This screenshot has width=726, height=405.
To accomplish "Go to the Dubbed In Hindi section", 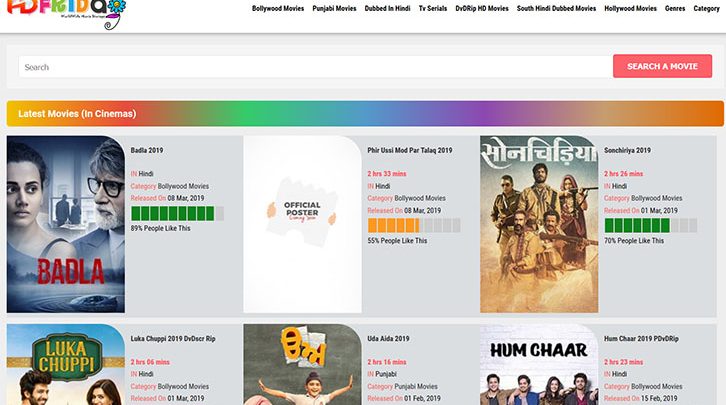I will [x=388, y=8].
